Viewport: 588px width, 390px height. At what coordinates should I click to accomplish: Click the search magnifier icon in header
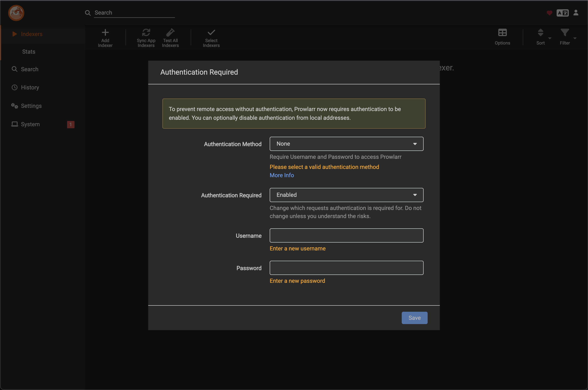pos(88,13)
